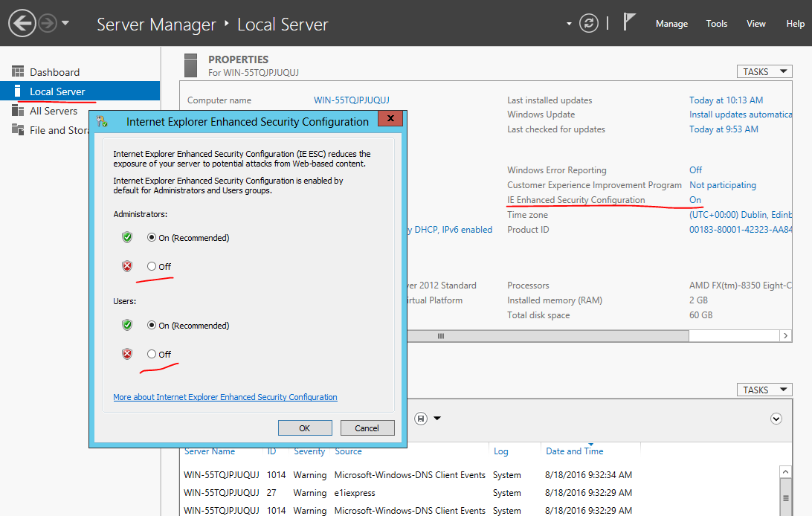Screen dimensions: 812x516
Task: Click Windows Error Reporting Off link
Action: [695, 170]
